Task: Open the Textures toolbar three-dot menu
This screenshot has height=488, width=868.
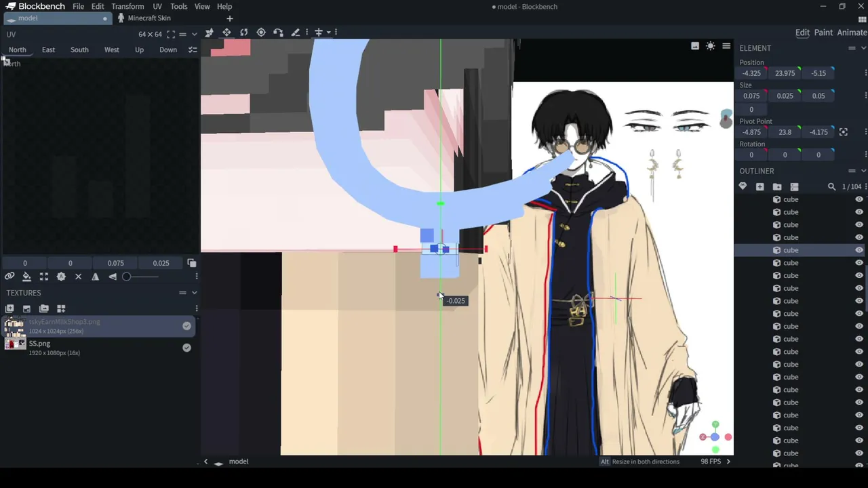Action: [x=196, y=308]
